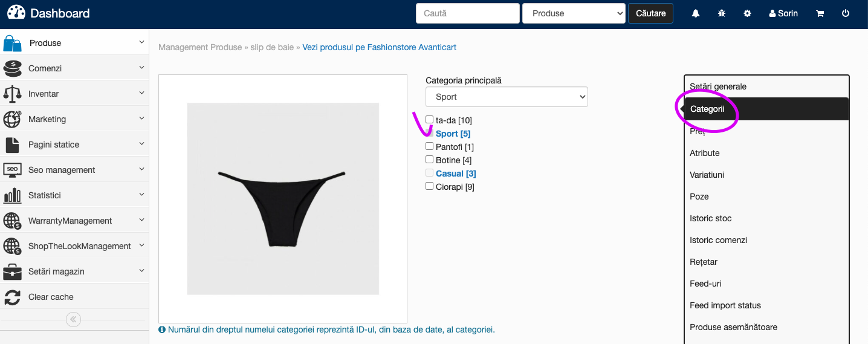The width and height of the screenshot is (868, 344).
Task: Focus the Caută search input field
Action: coord(468,13)
